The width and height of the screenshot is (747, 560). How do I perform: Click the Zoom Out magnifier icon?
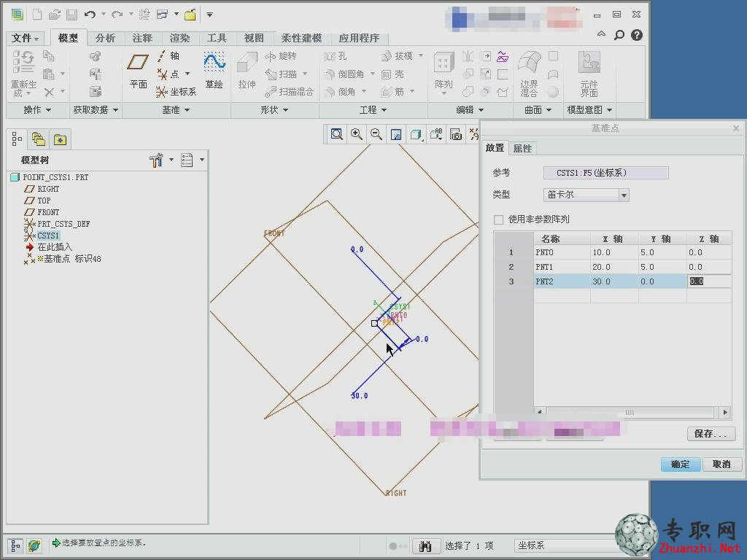point(376,134)
